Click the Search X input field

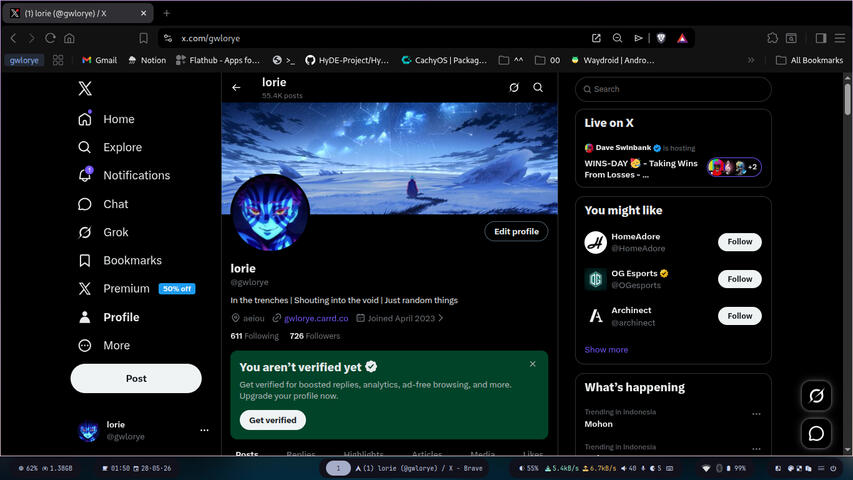[673, 89]
